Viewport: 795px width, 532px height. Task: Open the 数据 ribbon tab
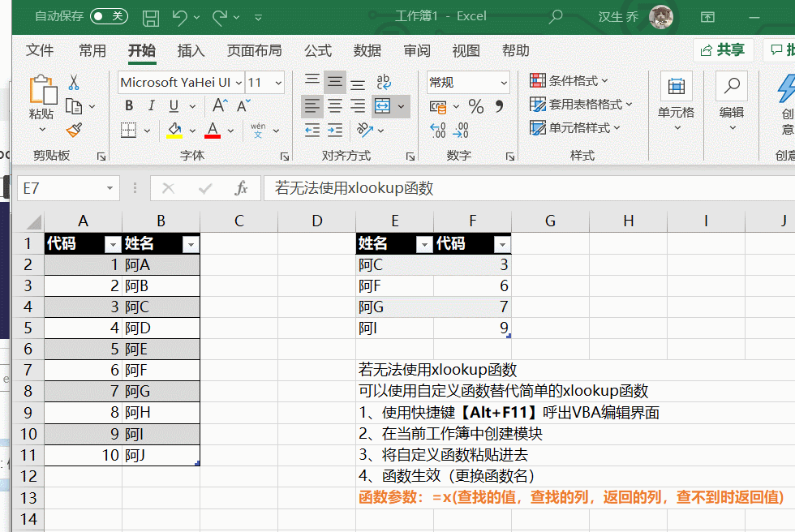coord(367,50)
